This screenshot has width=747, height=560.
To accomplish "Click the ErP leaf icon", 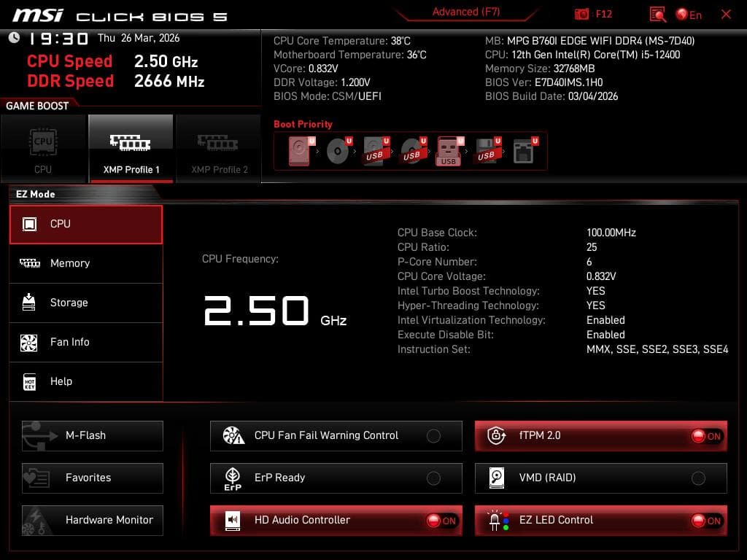I will pos(233,478).
